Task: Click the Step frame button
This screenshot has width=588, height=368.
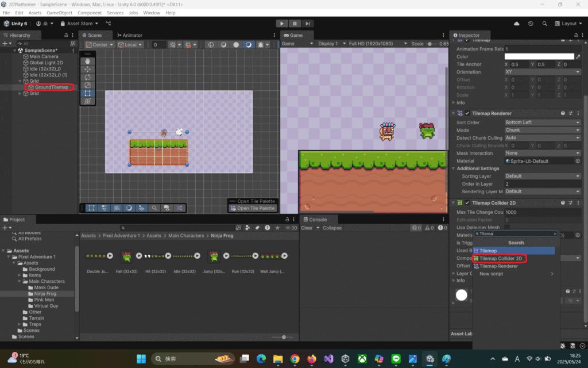Action: point(308,23)
